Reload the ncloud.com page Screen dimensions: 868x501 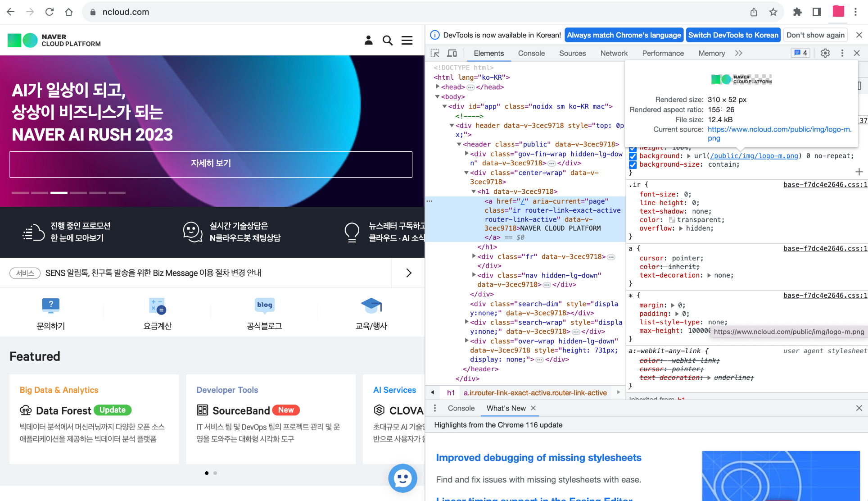click(50, 12)
